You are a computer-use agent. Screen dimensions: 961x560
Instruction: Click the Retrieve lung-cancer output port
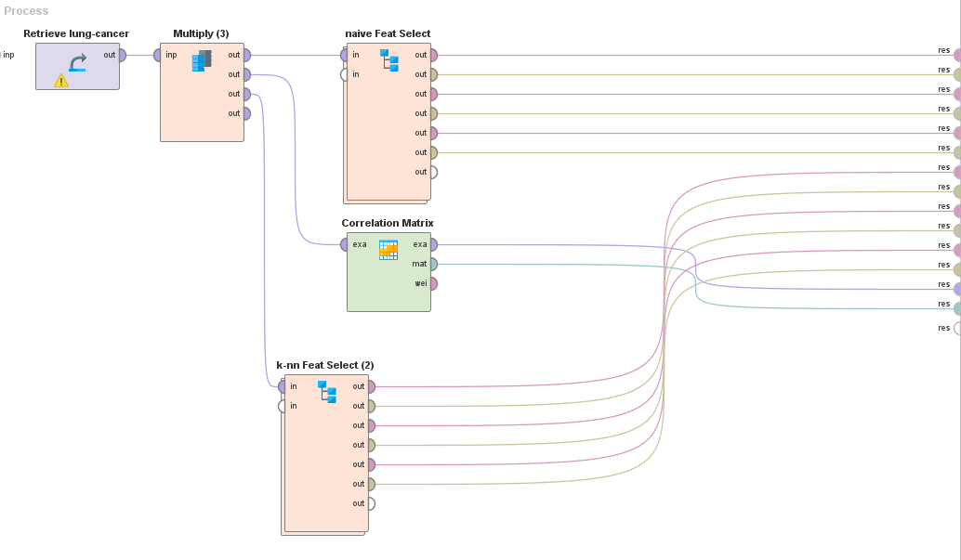[x=121, y=55]
